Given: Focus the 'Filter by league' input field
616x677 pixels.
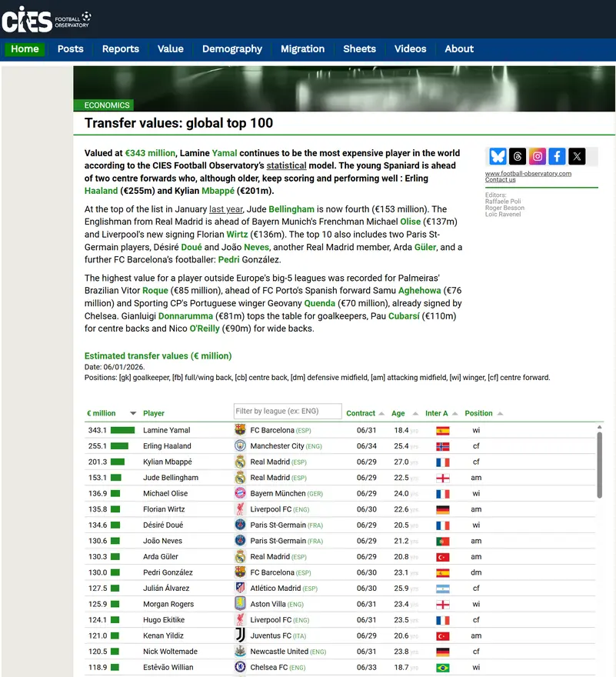Looking at the screenshot, I should tap(287, 412).
